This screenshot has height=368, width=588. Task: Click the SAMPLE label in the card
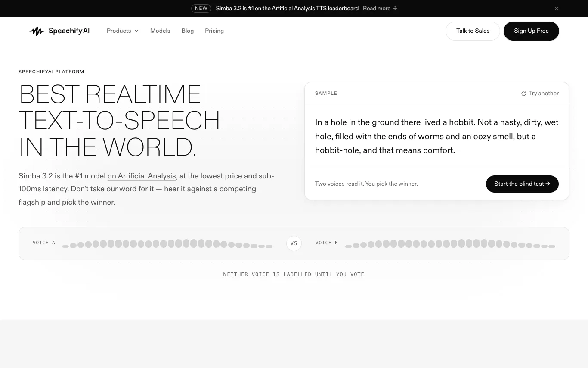coord(326,93)
